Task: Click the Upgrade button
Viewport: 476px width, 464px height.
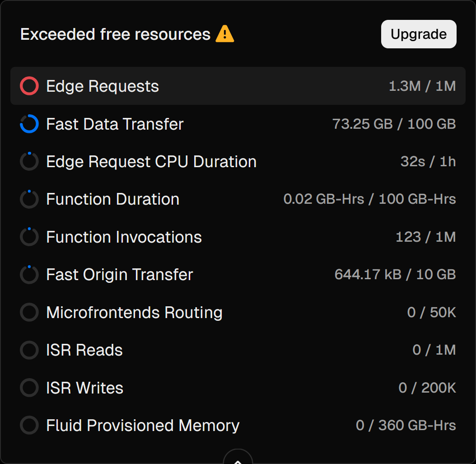Action: coord(418,34)
